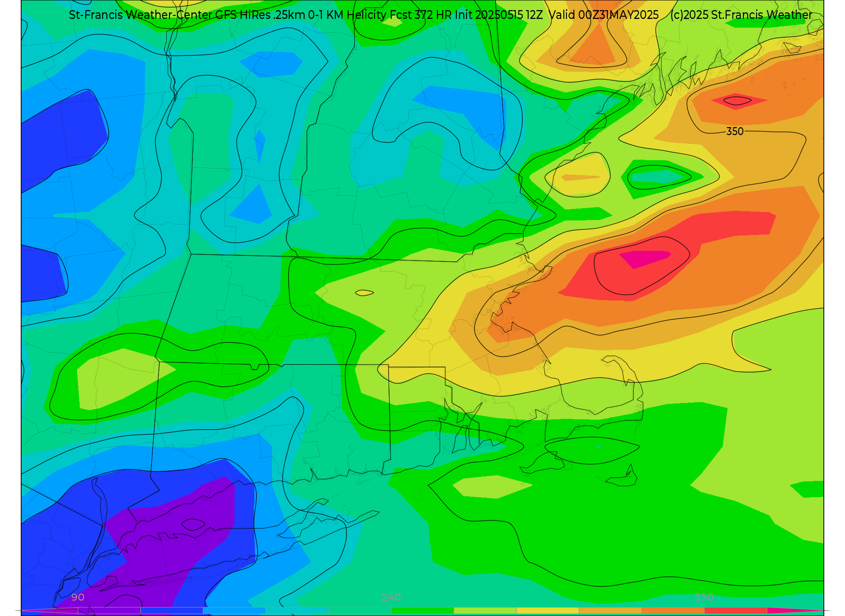Click the magenta arrow end of the colorbar
This screenshot has width=845, height=616.
click(x=797, y=611)
